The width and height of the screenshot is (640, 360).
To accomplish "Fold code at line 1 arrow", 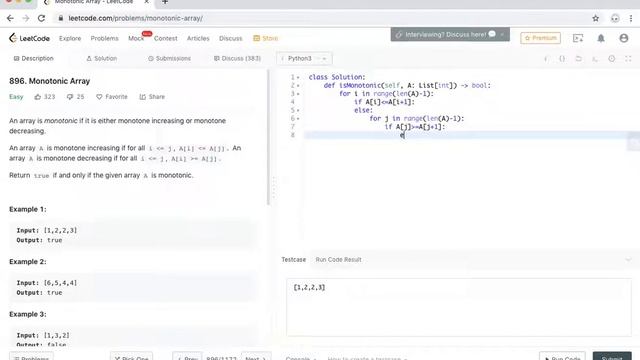I will 298,77.
